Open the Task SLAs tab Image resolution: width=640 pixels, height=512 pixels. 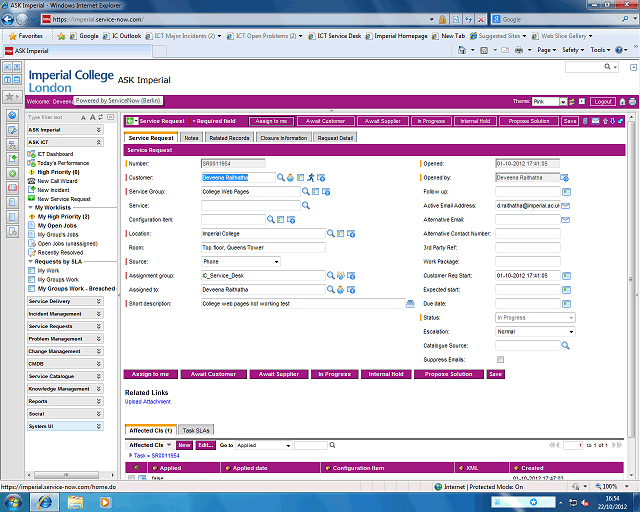point(196,429)
